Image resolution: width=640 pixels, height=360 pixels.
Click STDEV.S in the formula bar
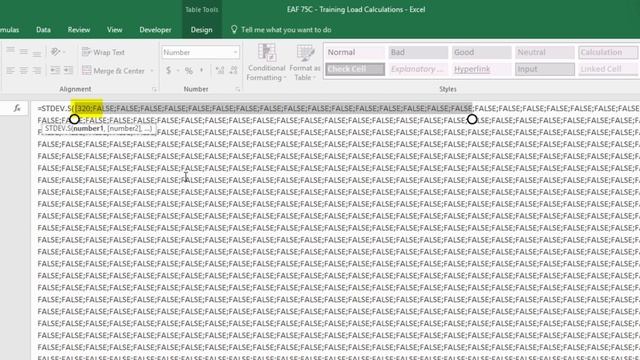pyautogui.click(x=56, y=108)
